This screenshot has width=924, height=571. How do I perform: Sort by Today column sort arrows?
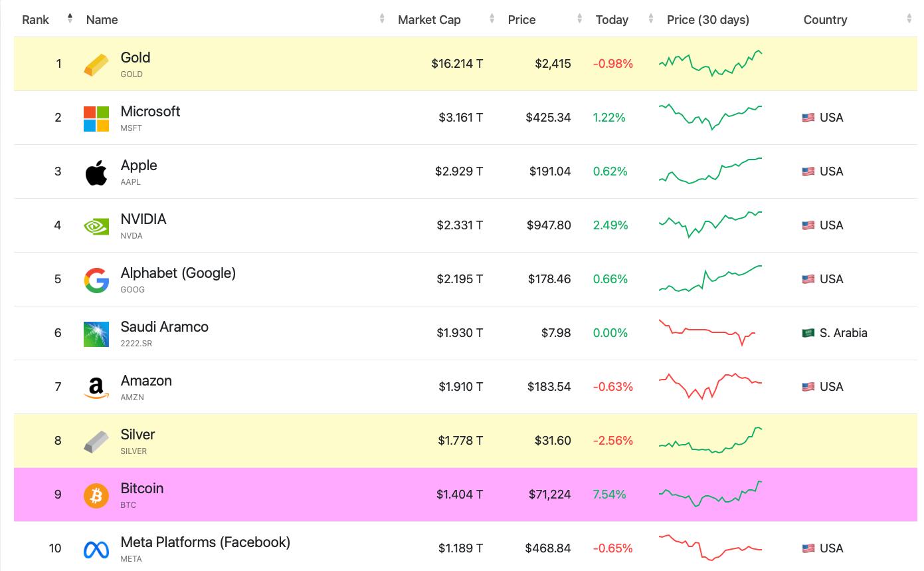pyautogui.click(x=651, y=19)
